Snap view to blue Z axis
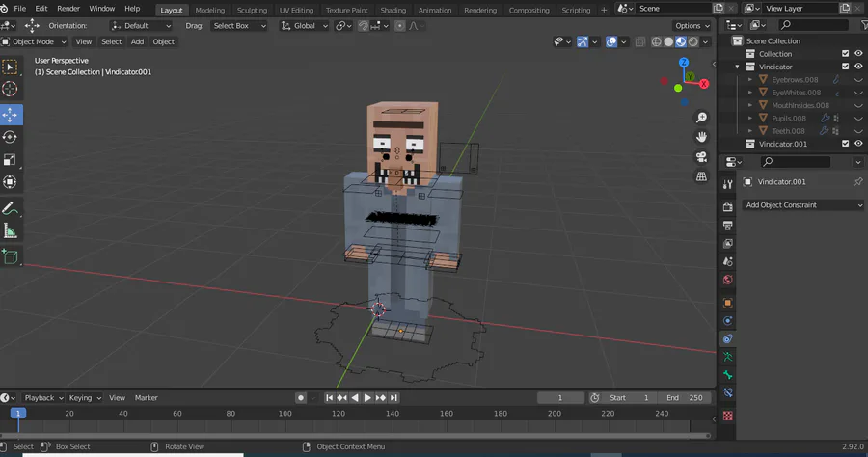The width and height of the screenshot is (868, 457). [x=684, y=63]
